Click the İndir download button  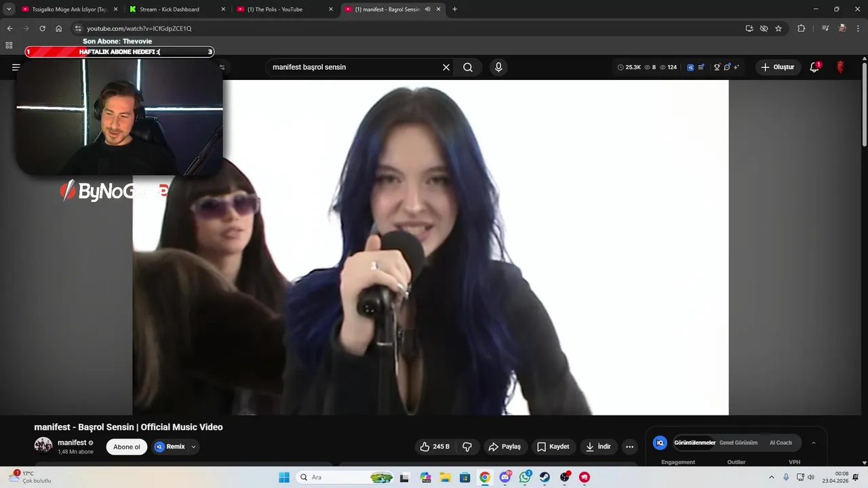click(x=599, y=447)
